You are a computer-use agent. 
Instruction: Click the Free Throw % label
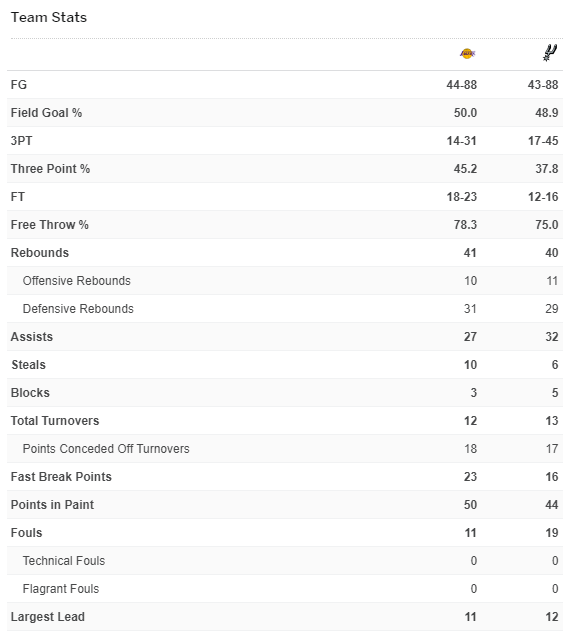coord(50,225)
